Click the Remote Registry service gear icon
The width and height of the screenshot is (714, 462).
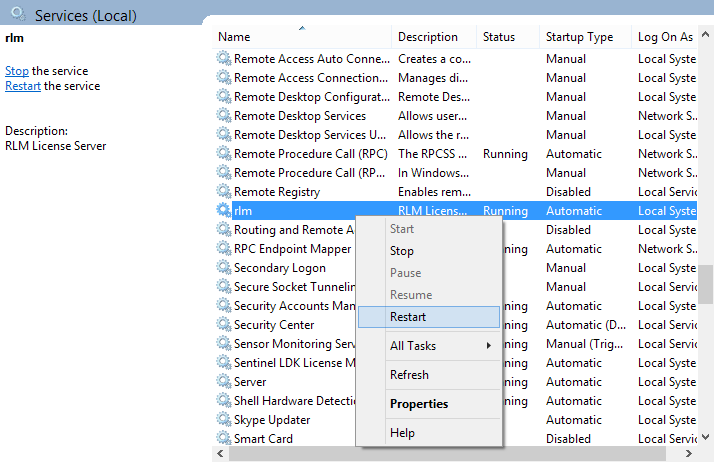(223, 192)
